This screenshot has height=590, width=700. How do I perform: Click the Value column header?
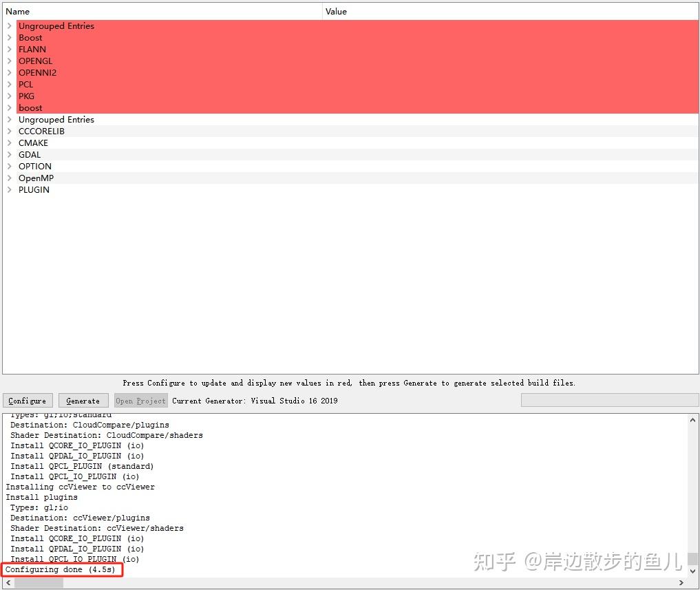click(510, 12)
